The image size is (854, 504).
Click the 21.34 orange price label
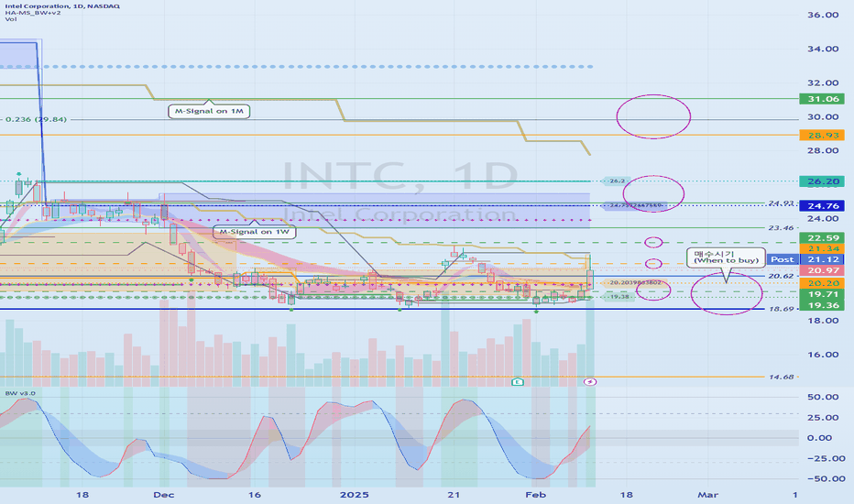pyautogui.click(x=822, y=248)
